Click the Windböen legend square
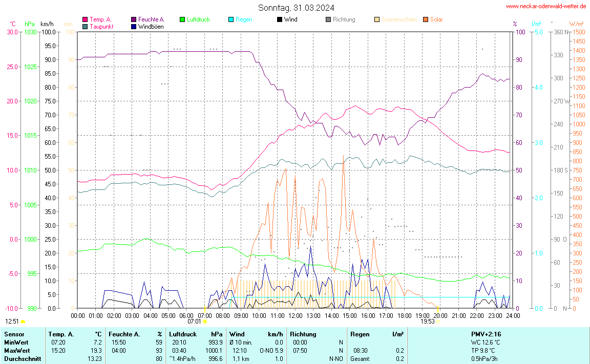This screenshot has height=364, width=590. pos(134,26)
